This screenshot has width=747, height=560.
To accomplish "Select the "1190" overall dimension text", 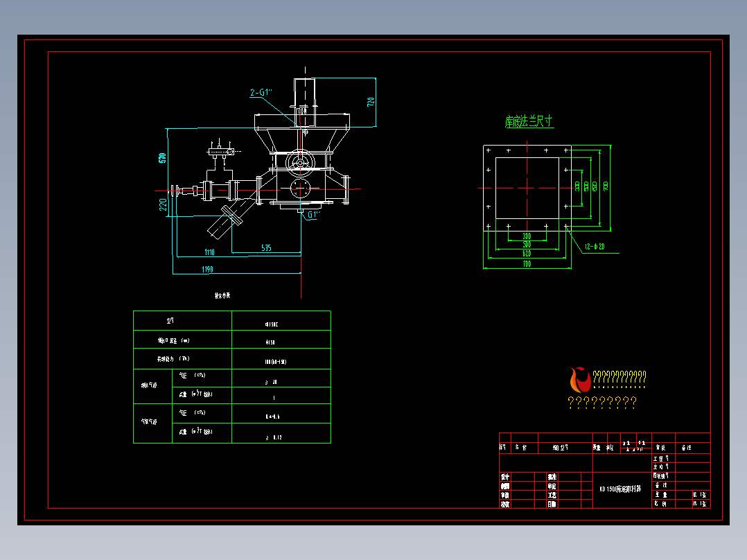I will 208,270.
